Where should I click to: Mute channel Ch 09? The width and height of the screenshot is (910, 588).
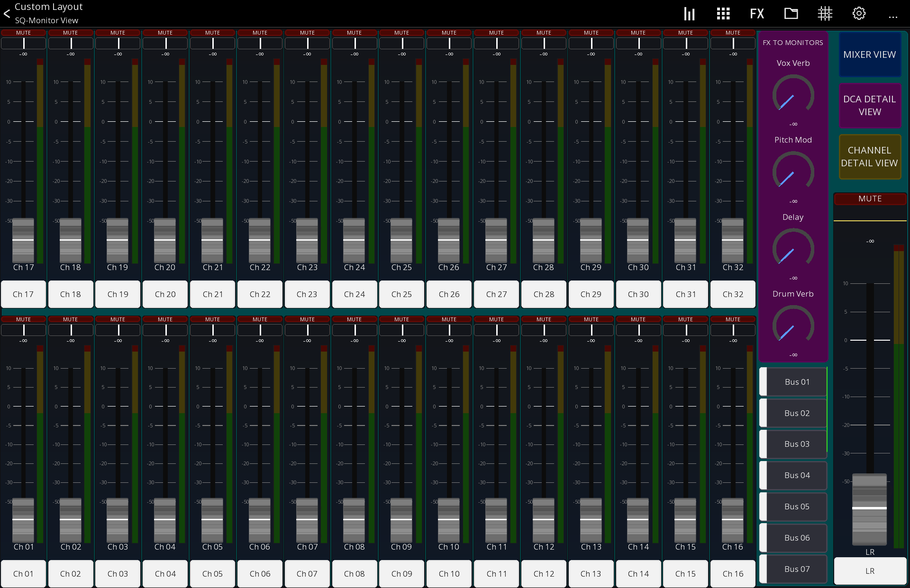[x=401, y=319]
